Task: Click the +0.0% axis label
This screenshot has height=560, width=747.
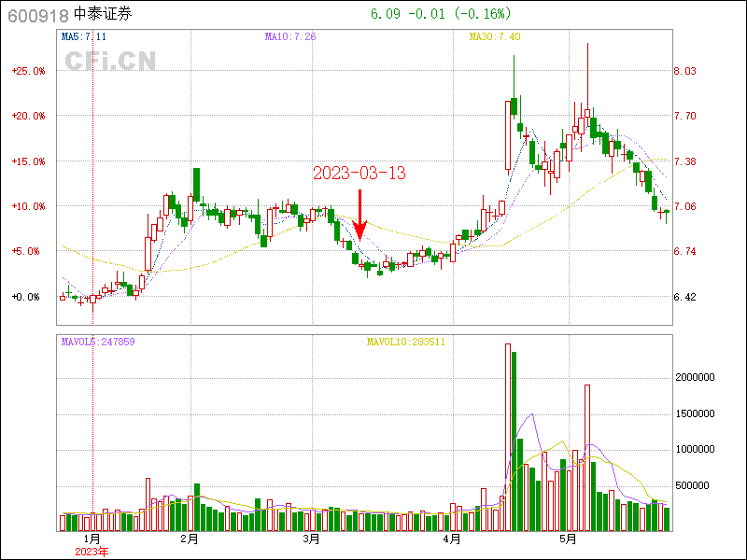Action: [x=26, y=297]
